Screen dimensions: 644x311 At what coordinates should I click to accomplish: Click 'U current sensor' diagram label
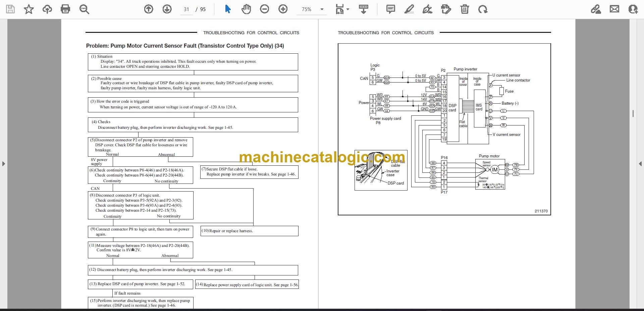(x=506, y=75)
